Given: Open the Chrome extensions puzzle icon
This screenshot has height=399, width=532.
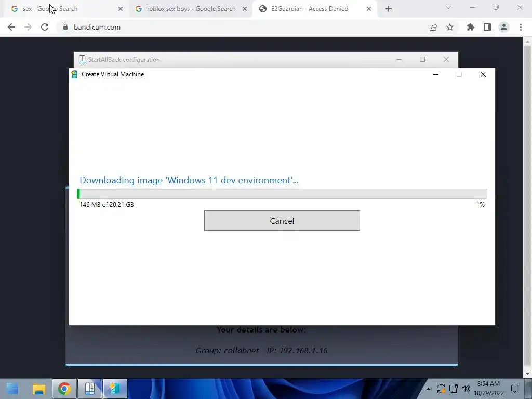Looking at the screenshot, I should click(471, 27).
